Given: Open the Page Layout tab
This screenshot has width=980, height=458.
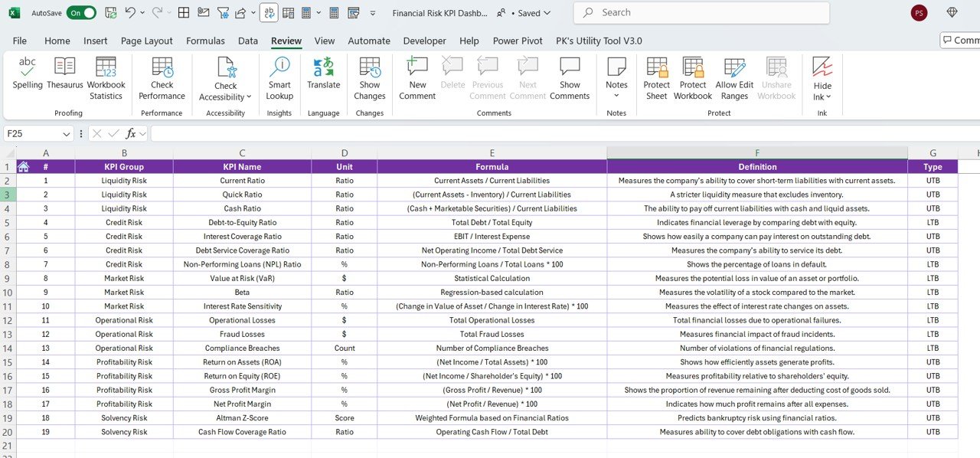Looking at the screenshot, I should (147, 41).
